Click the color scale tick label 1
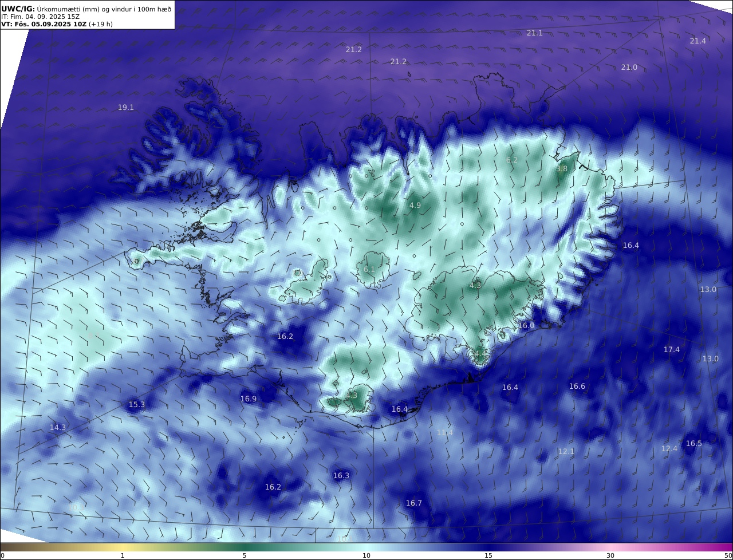 (123, 555)
